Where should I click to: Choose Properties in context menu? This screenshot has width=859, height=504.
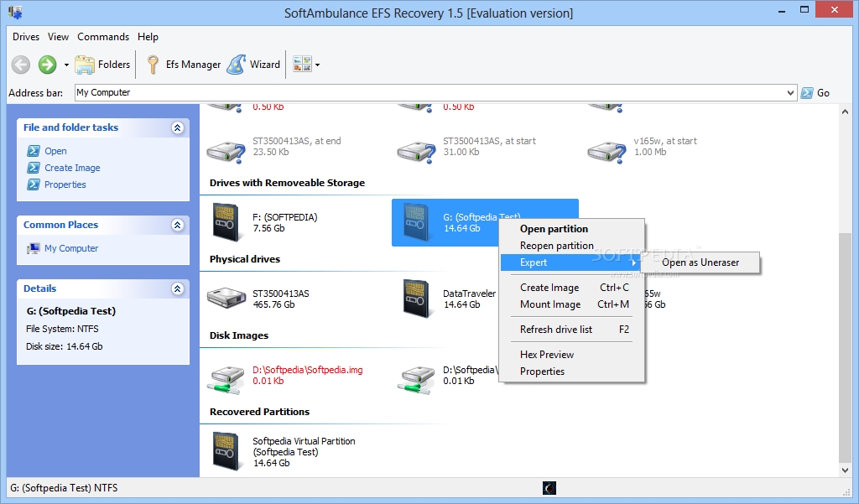point(572,372)
